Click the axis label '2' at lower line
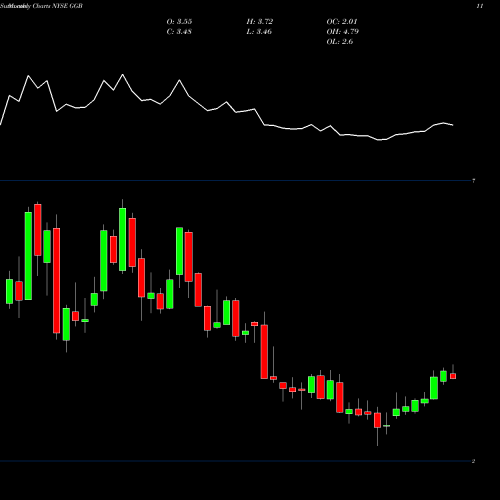Image resolution: width=500 pixels, height=500 pixels. 474,461
